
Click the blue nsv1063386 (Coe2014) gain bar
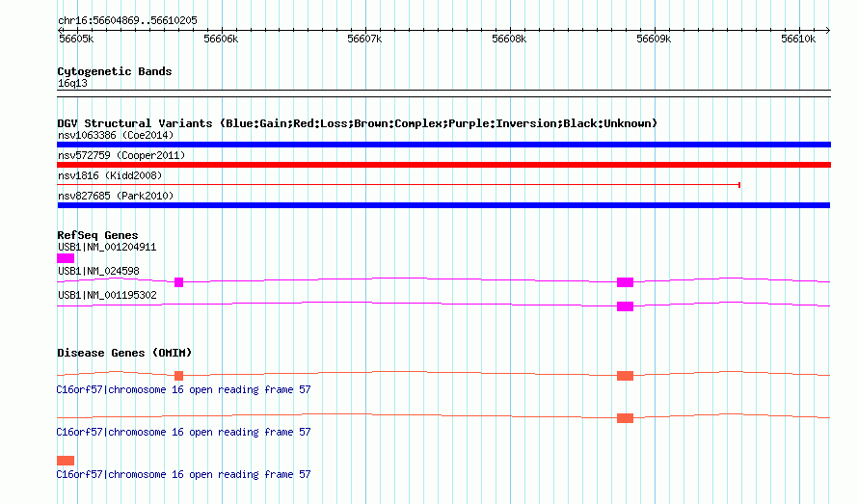pos(443,145)
